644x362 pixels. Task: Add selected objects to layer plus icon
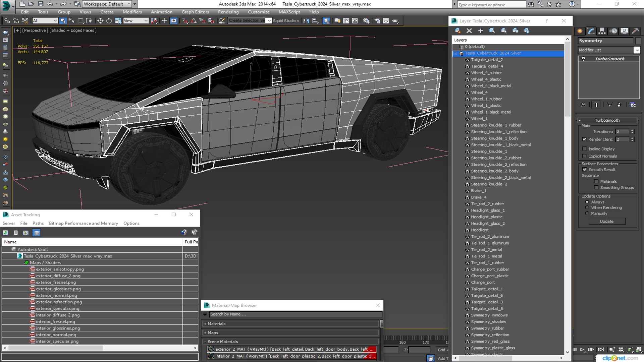click(x=480, y=31)
